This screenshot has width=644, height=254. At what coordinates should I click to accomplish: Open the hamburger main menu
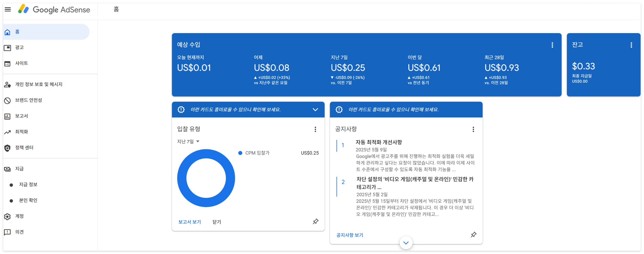pos(8,9)
